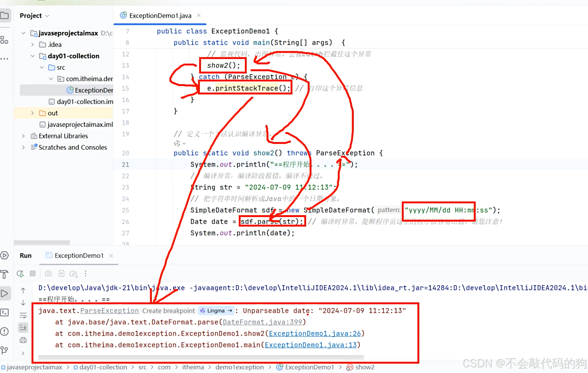Open the Problems tool window icon
This screenshot has width=588, height=373.
click(x=5, y=331)
